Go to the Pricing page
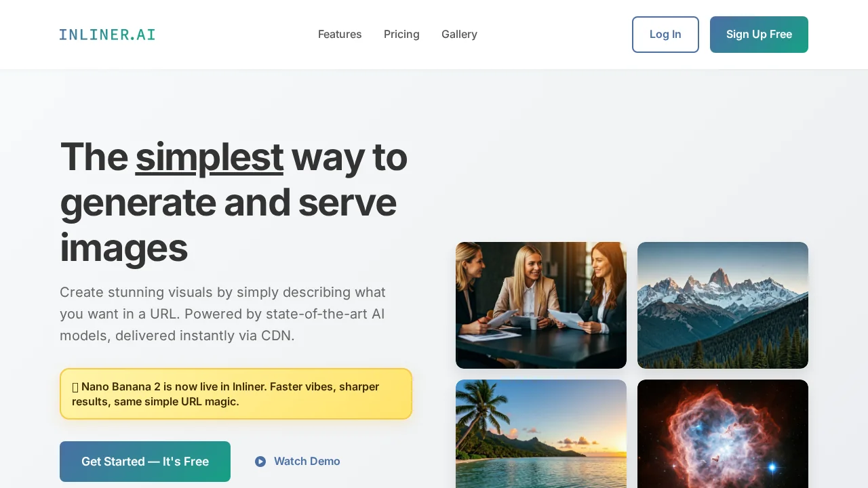This screenshot has width=868, height=488. (401, 35)
